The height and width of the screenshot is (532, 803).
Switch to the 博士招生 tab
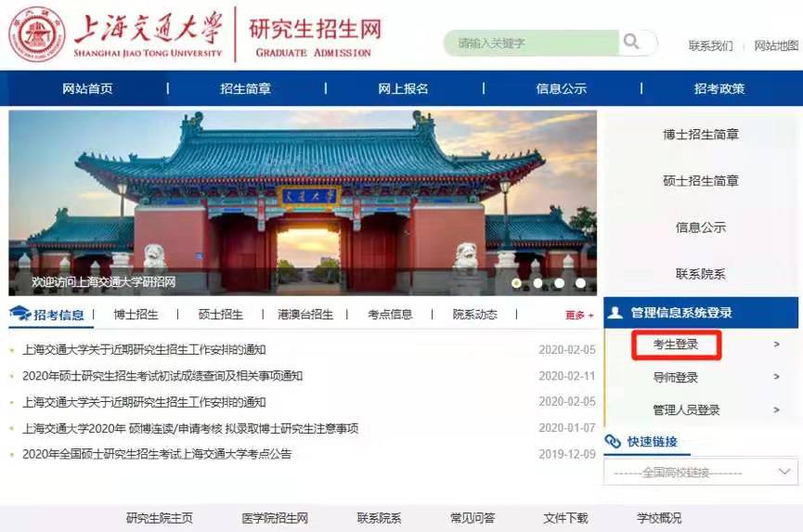[136, 315]
